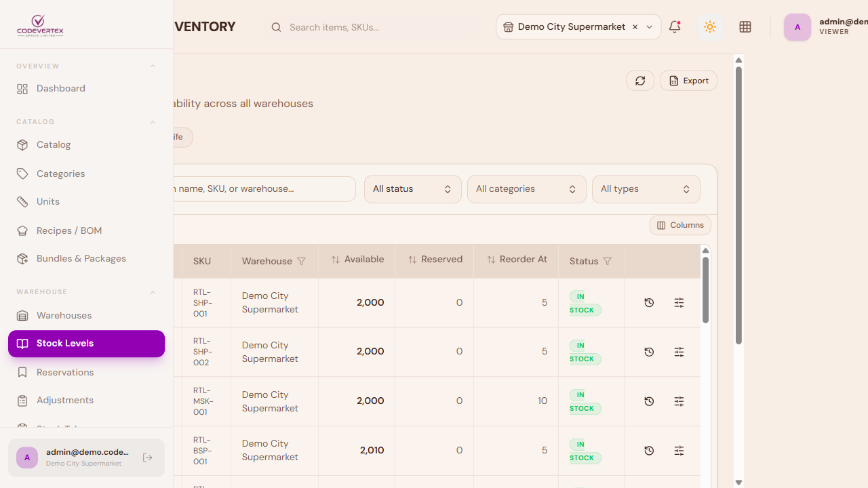View history for RTL-SHP-002 row

pos(649,352)
